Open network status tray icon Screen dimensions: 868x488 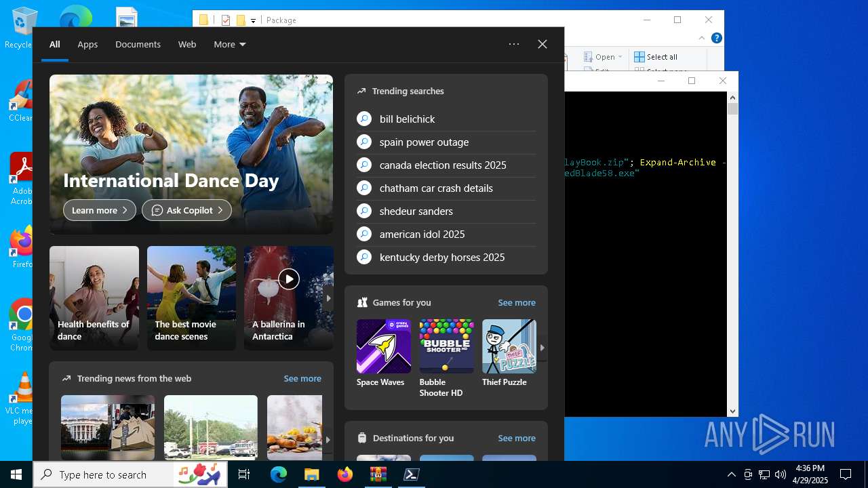click(764, 474)
